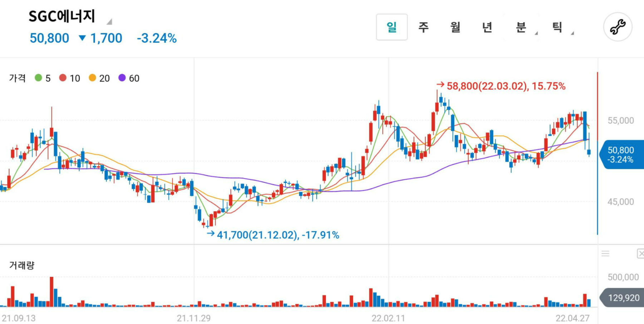Click the 22.02.11 date axis label
The width and height of the screenshot is (644, 324).
point(388,318)
